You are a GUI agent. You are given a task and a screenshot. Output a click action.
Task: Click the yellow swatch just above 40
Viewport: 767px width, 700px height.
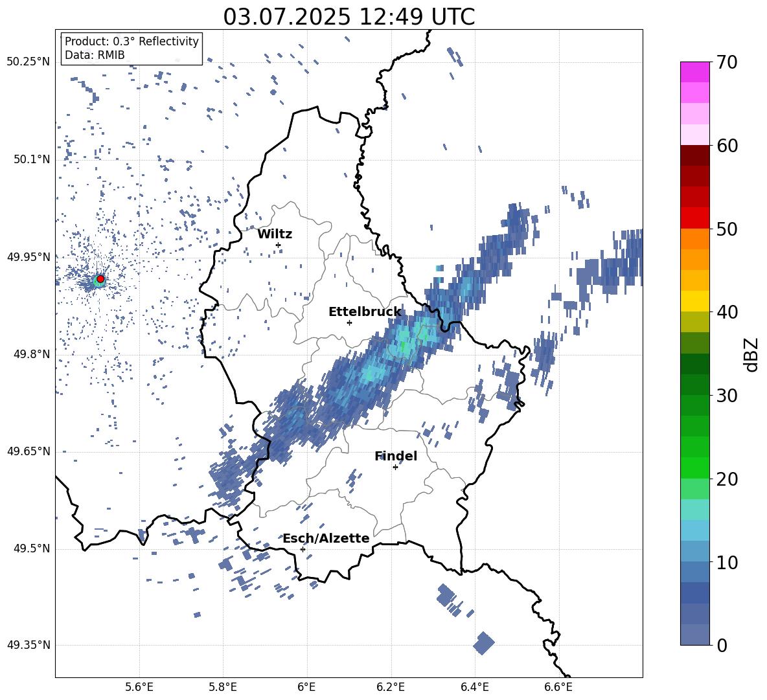point(694,301)
